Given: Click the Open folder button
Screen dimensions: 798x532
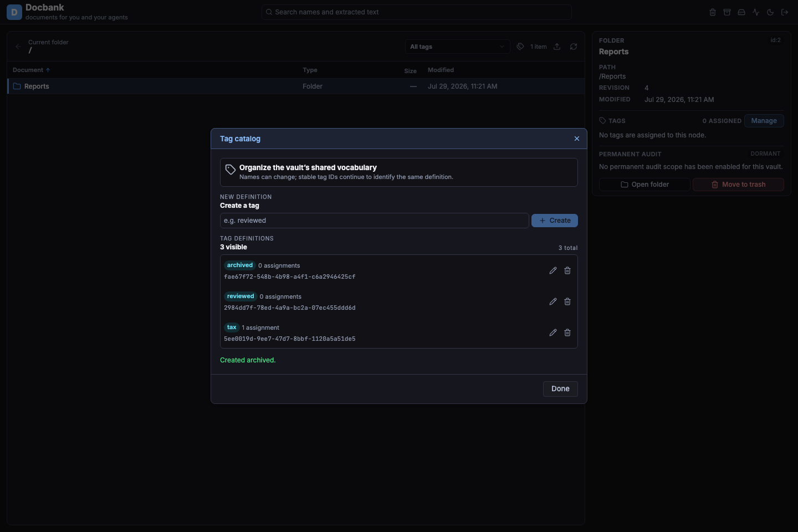Looking at the screenshot, I should click(644, 185).
